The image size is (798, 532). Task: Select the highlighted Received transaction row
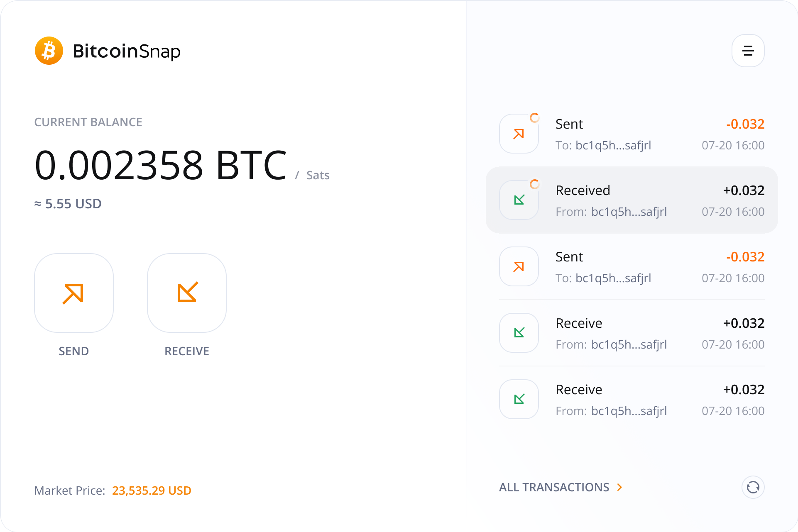coord(632,200)
